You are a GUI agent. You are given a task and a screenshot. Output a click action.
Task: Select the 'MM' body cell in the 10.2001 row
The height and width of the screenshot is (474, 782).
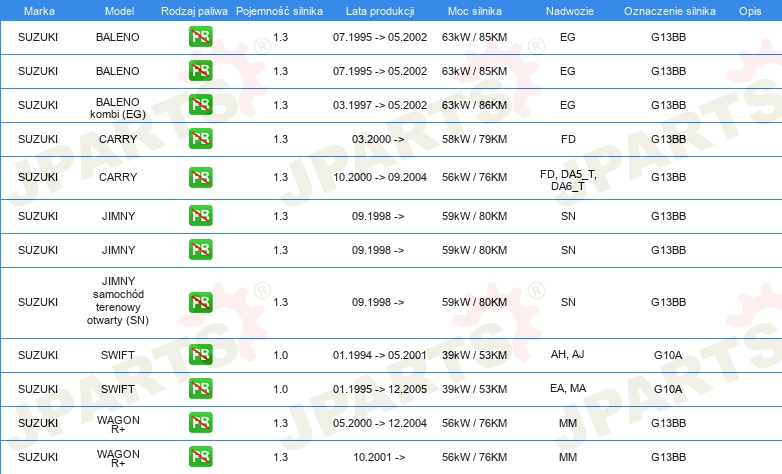click(x=568, y=457)
